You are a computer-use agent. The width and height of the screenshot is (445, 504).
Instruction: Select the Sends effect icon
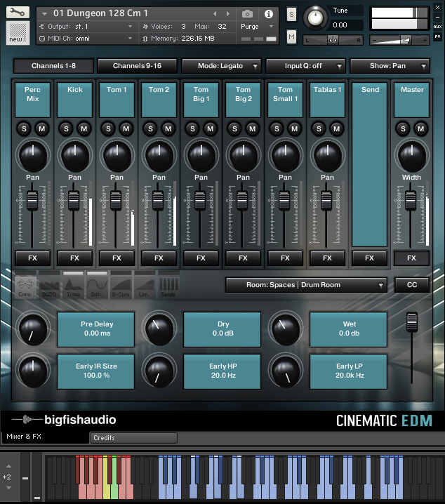(x=168, y=285)
